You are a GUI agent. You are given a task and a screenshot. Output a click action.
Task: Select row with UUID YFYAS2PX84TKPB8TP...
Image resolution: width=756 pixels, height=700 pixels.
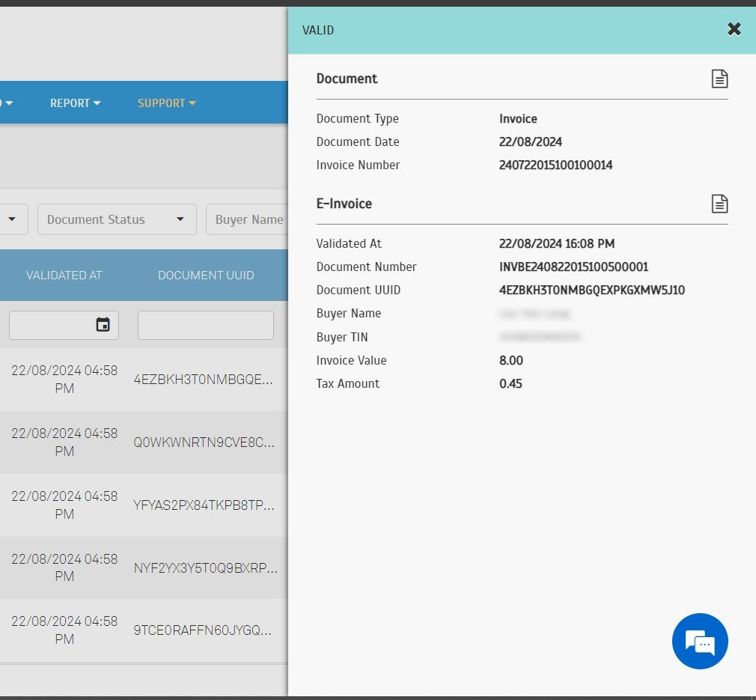[x=204, y=505]
